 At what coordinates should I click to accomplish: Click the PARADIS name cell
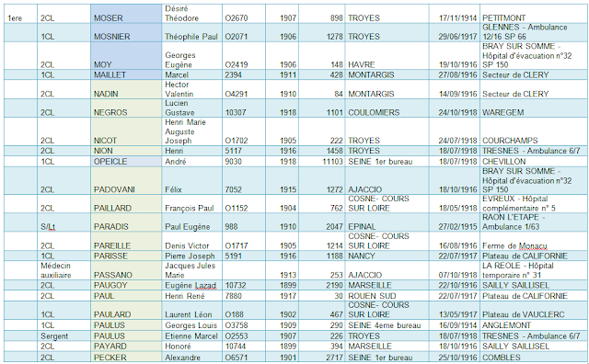tap(126, 222)
